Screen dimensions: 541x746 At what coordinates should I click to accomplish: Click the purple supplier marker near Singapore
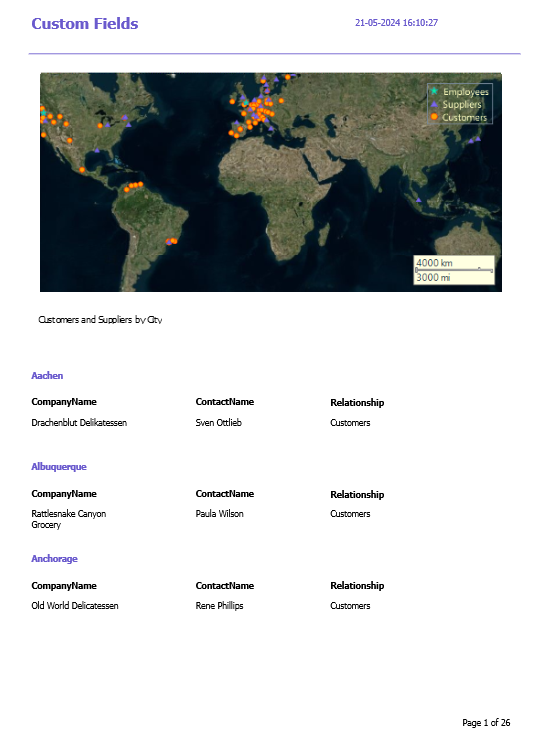(x=419, y=200)
